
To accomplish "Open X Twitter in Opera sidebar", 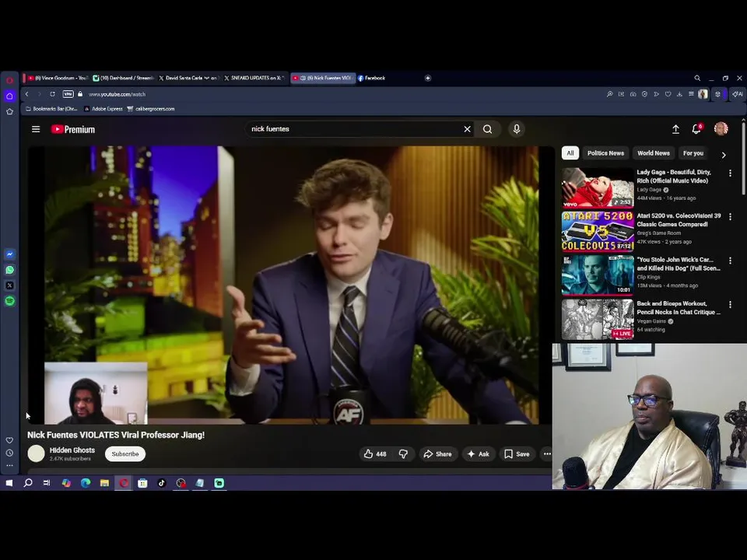I will (x=9, y=285).
